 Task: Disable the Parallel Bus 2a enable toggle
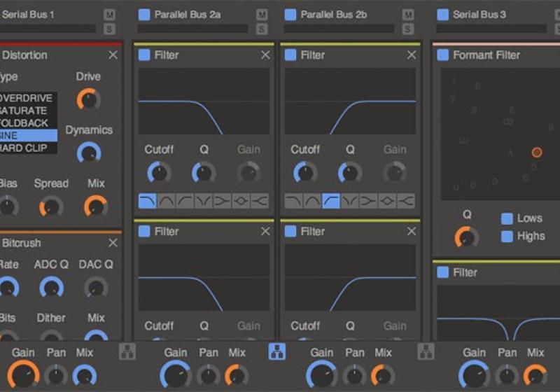pos(144,14)
